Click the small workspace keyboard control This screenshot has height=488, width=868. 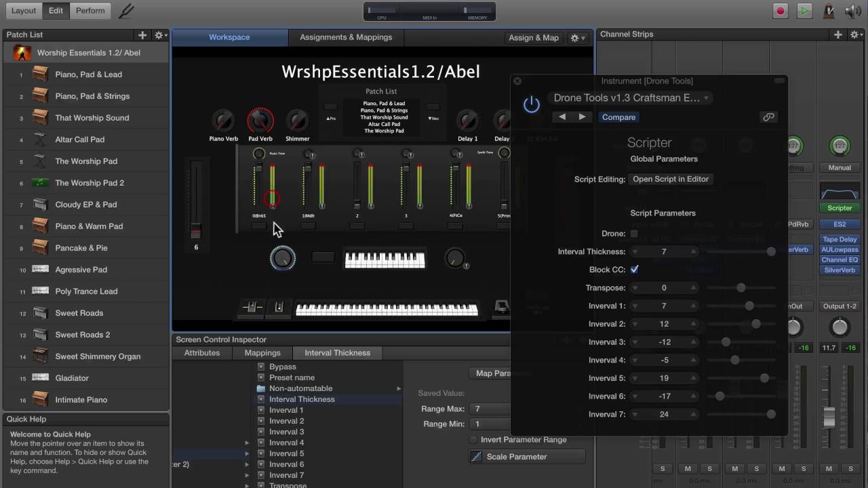coord(384,260)
